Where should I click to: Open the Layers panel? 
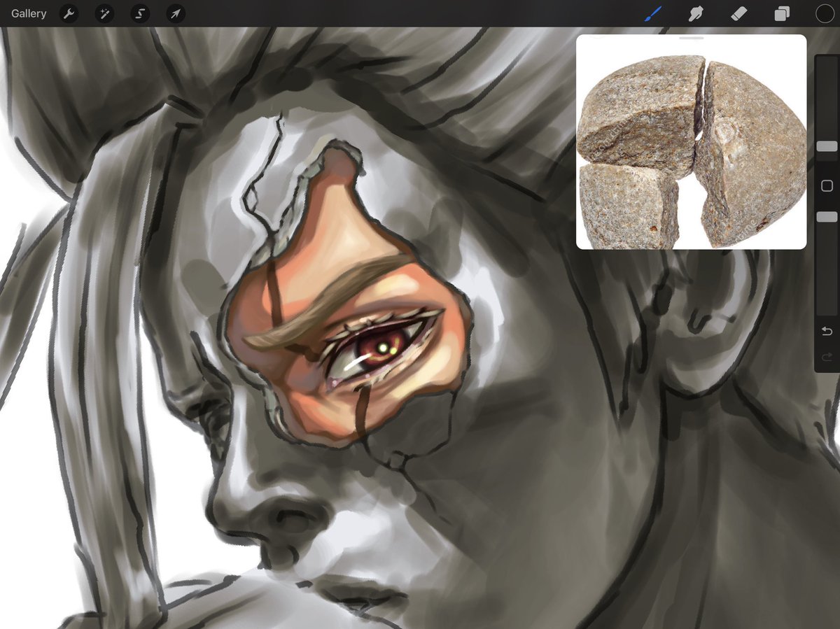click(782, 14)
